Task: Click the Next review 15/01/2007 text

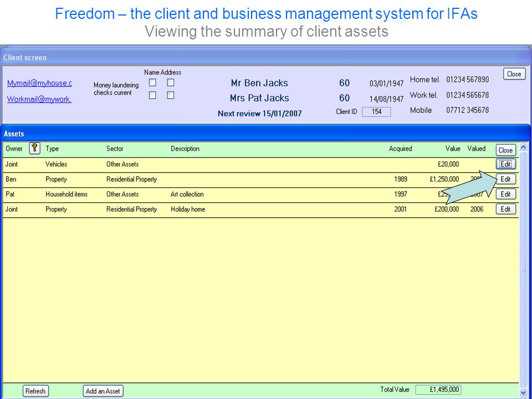Action: point(259,113)
